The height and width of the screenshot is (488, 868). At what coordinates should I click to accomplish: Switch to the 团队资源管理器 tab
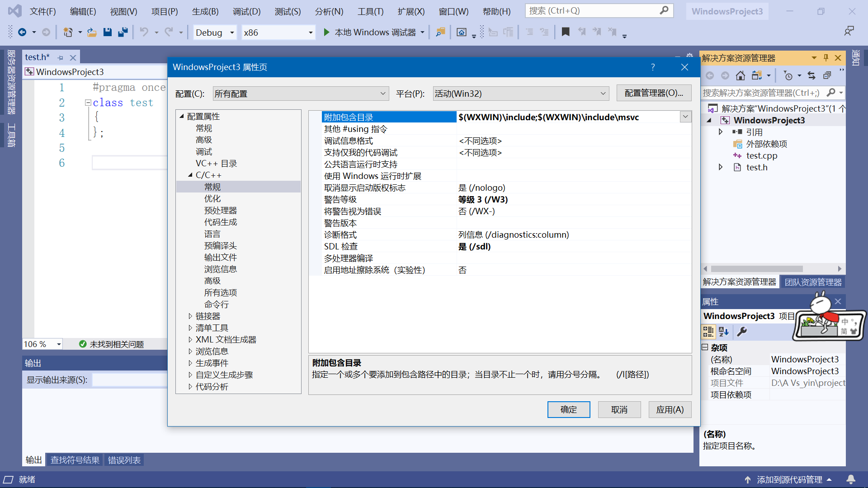[x=813, y=282]
